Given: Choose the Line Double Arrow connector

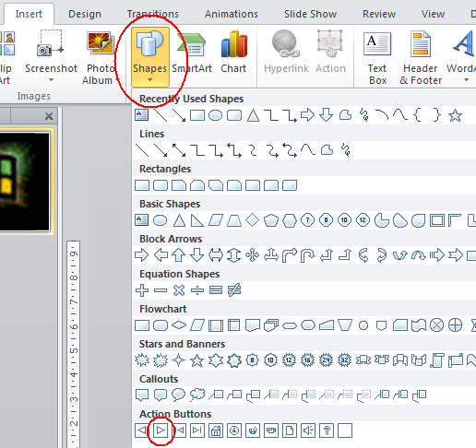Looking at the screenshot, I should click(179, 150).
